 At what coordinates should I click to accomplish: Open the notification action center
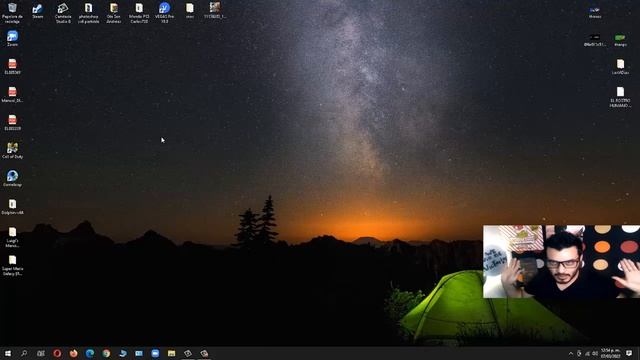point(629,353)
